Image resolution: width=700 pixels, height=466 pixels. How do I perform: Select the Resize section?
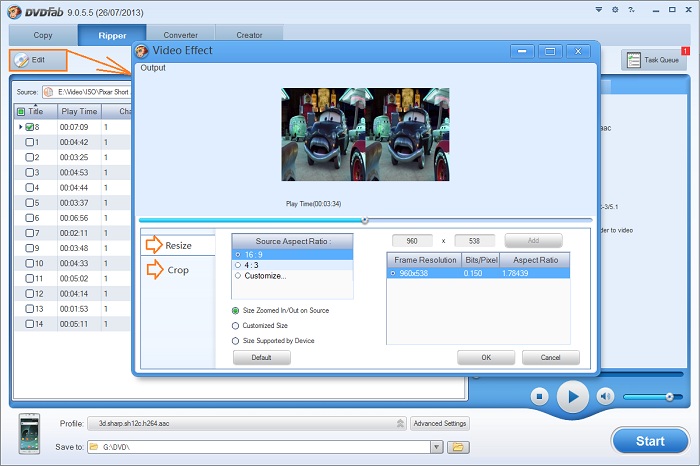click(178, 245)
